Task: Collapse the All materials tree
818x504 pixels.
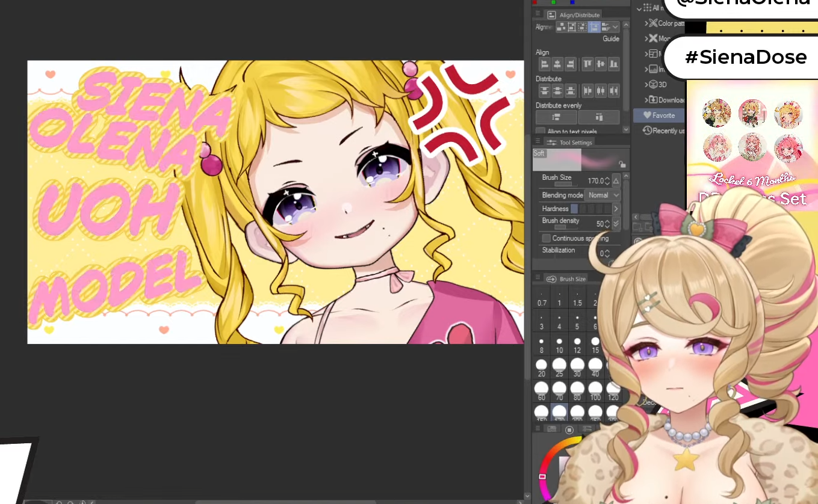Action: click(639, 8)
